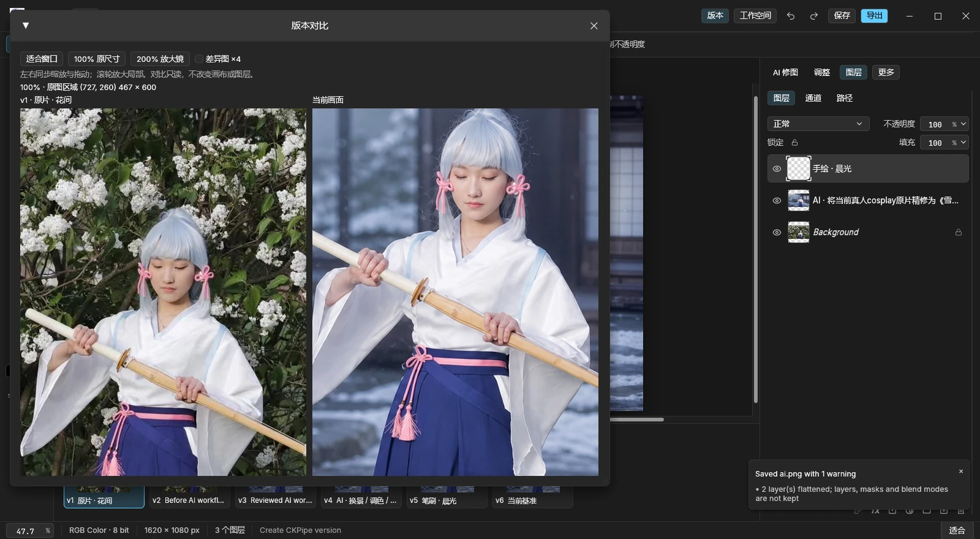
Task: Select the 手绘·晨光 layer thumbnail
Action: pyautogui.click(x=799, y=168)
